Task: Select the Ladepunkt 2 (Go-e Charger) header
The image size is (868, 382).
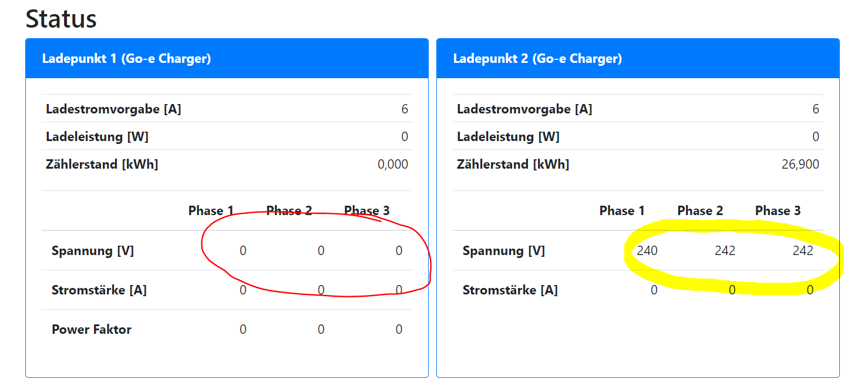Action: (537, 59)
